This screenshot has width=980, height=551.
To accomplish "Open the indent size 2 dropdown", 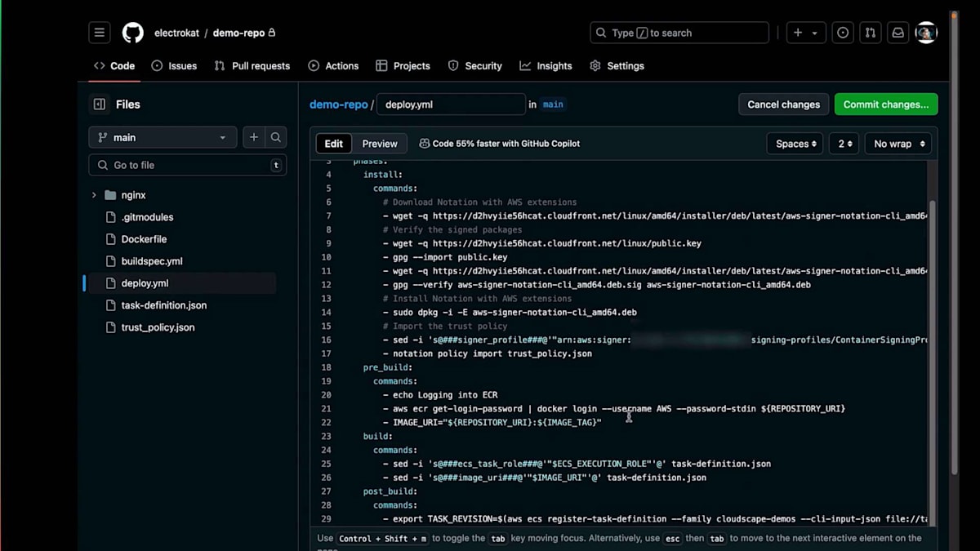I will [x=844, y=144].
